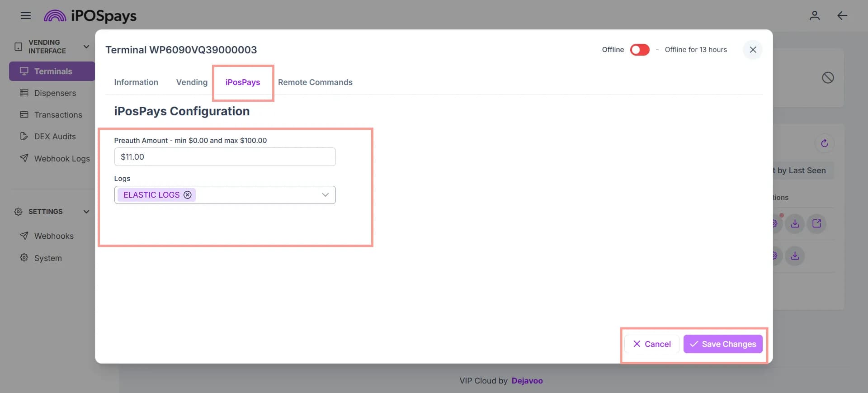This screenshot has width=868, height=393.
Task: Close the terminal dialog
Action: 753,50
